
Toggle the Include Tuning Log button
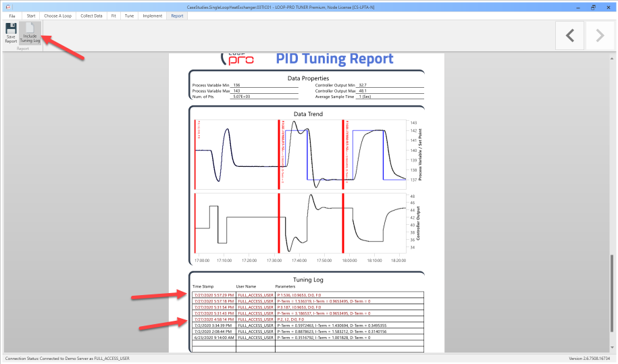(x=30, y=32)
